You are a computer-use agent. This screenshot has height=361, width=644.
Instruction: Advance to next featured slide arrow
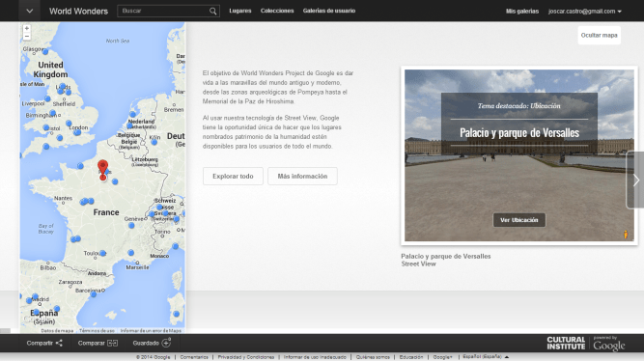coord(635,180)
